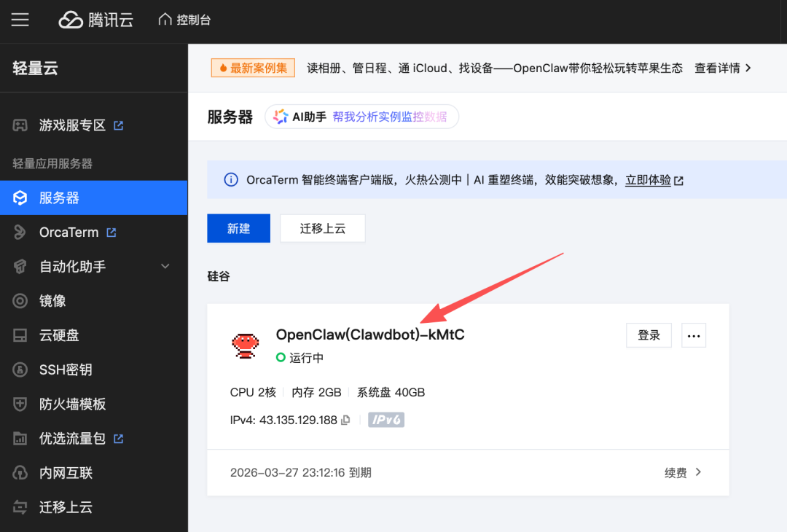Open the hamburger navigation menu
Image resolution: width=787 pixels, height=532 pixels.
tap(20, 20)
